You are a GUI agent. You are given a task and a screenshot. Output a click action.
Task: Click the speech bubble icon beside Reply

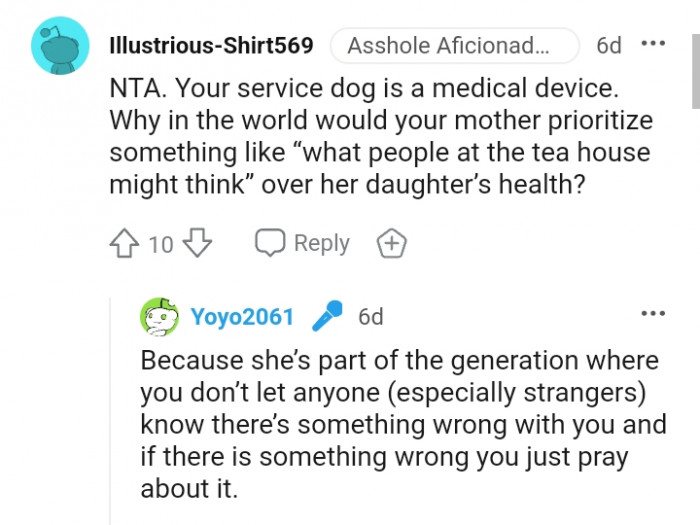270,243
